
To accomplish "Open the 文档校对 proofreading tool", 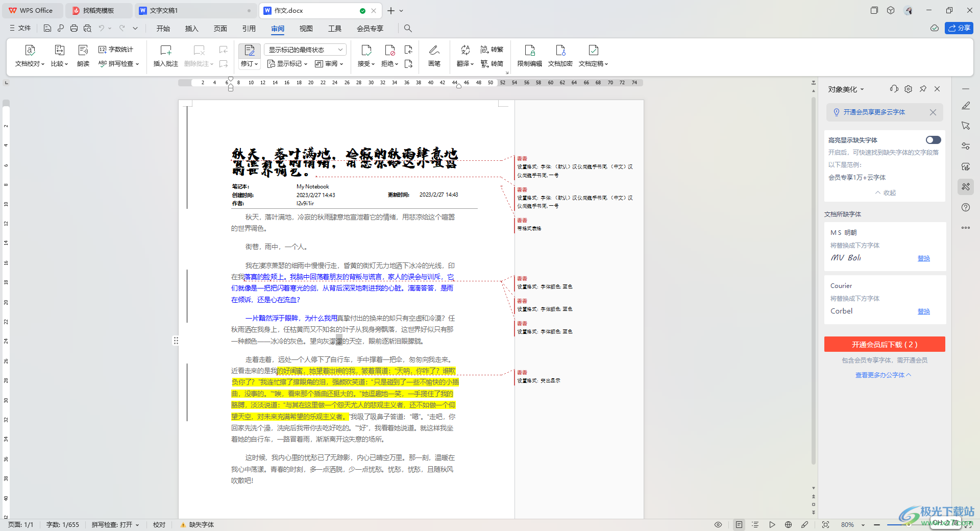I will [30, 56].
